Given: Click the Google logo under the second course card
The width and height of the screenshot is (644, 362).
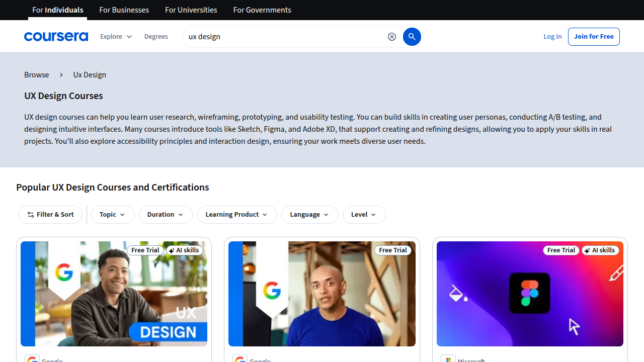Looking at the screenshot, I should point(240,358).
